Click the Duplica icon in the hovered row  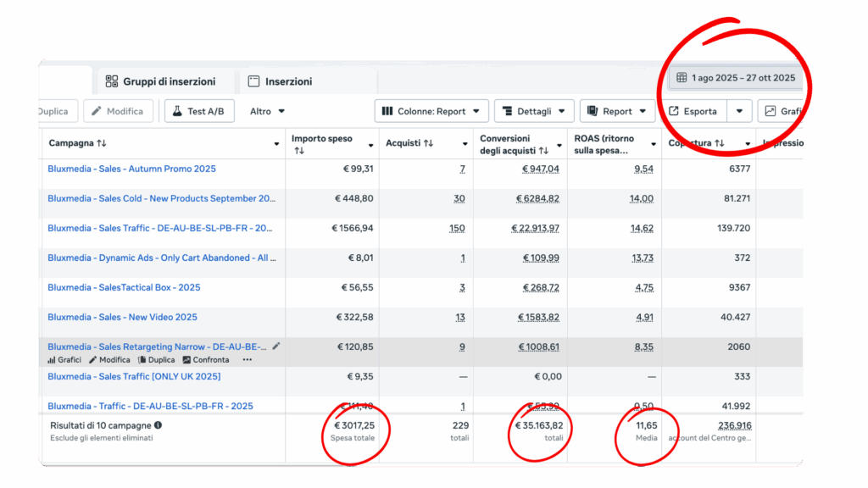coord(141,360)
